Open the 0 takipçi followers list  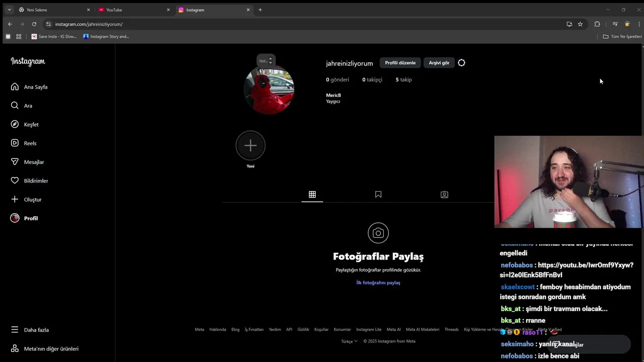(372, 79)
